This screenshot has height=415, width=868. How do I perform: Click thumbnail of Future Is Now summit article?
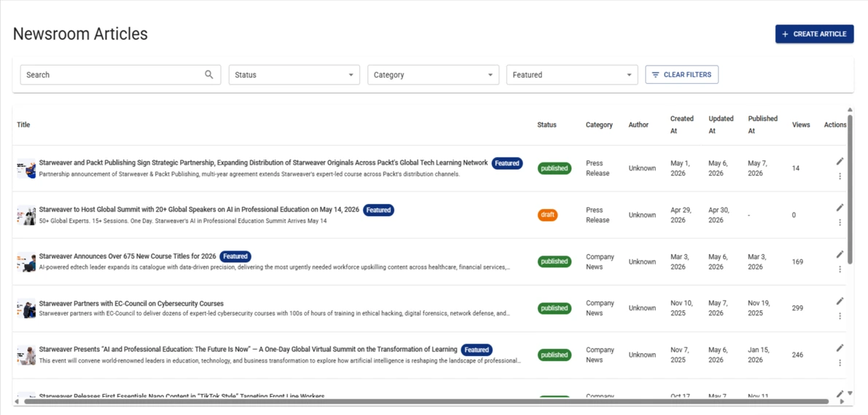coord(26,355)
